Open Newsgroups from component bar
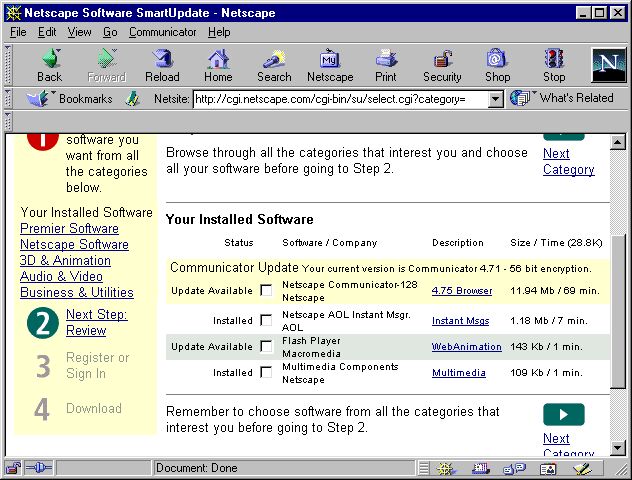This screenshot has width=632, height=480. (515, 468)
